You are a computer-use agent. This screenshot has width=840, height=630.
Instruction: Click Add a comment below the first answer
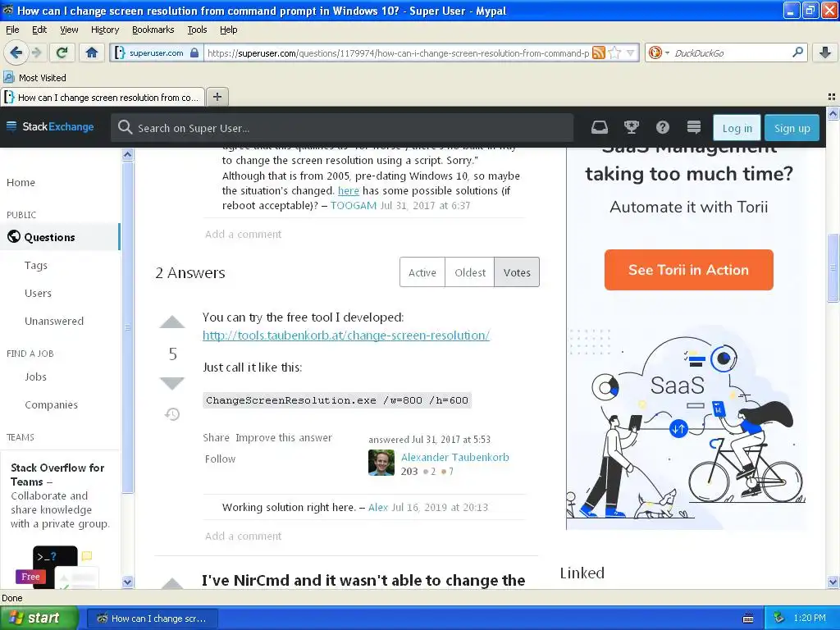tap(243, 536)
